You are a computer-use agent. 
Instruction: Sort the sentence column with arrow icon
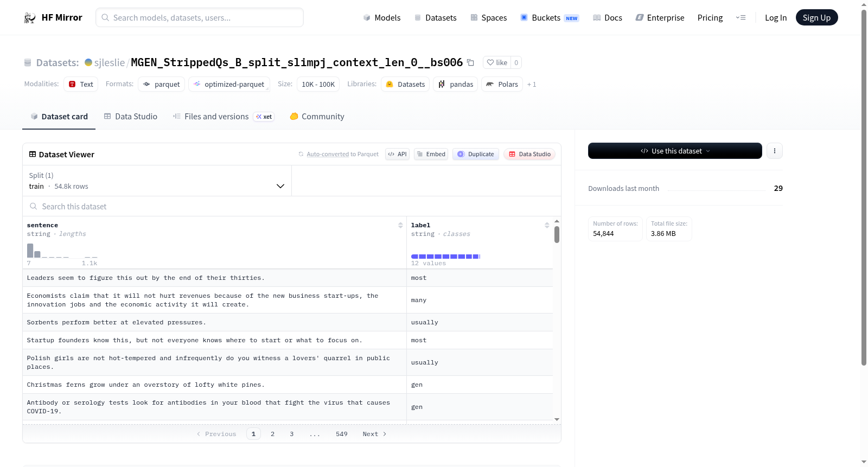click(400, 225)
